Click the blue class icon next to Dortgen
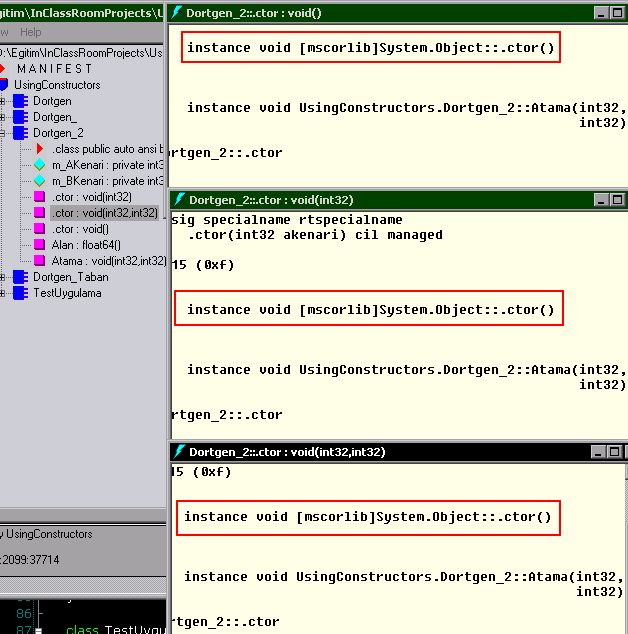 pyautogui.click(x=19, y=101)
